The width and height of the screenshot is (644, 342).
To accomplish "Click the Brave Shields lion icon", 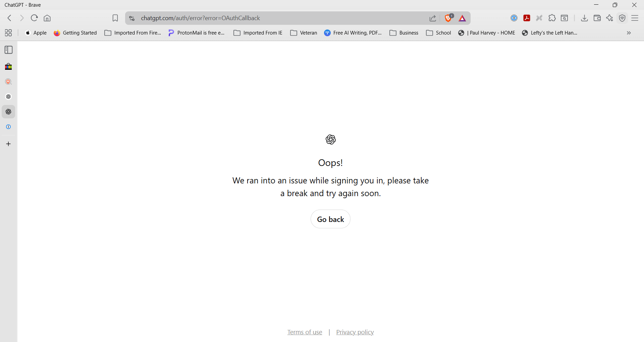I will click(448, 18).
